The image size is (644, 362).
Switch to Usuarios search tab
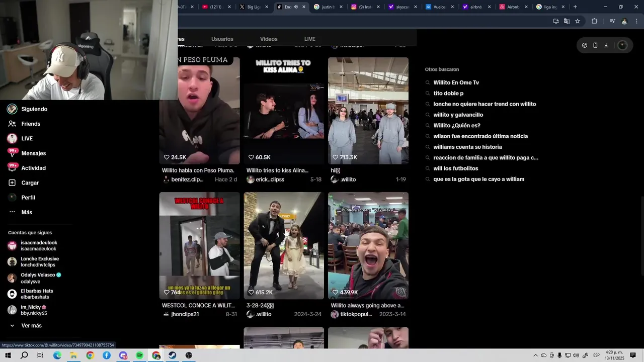pyautogui.click(x=222, y=39)
